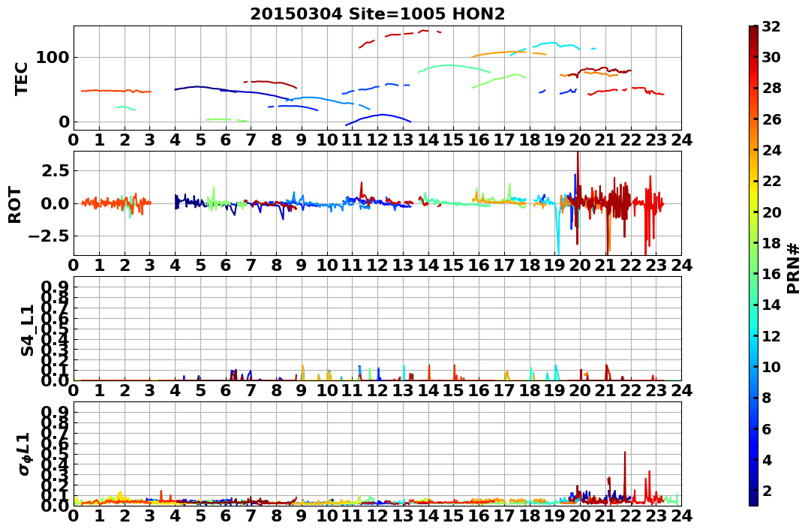Viewport: 808px width, 532px height.
Task: Click the "−2.5" tick on the ROT axis
Action: 49,236
